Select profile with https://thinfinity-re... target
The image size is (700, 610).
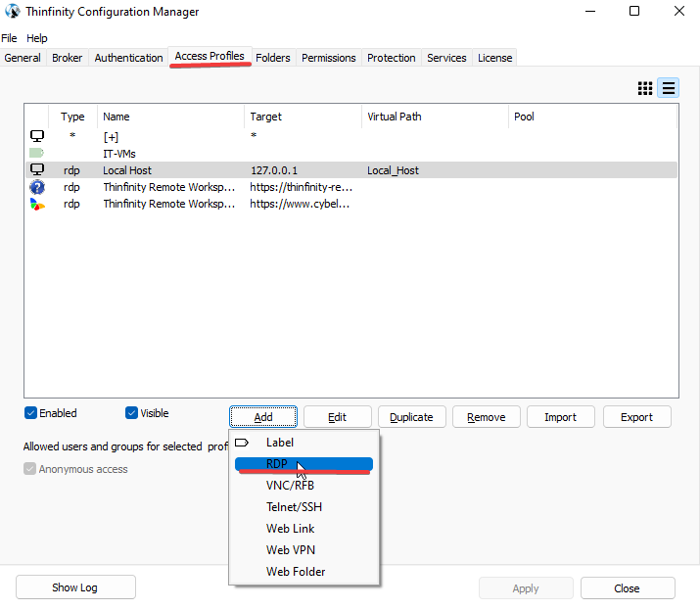coord(350,187)
